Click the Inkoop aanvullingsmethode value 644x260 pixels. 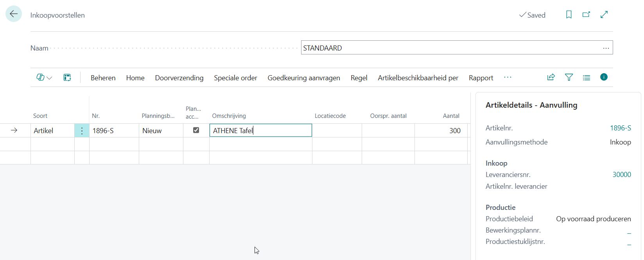pyautogui.click(x=621, y=142)
